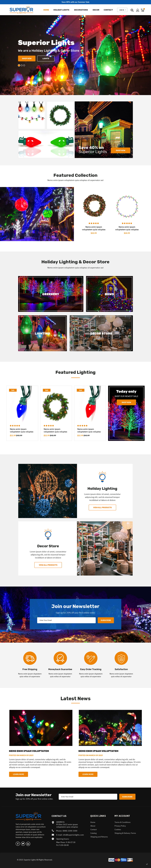Open the Decorations menu item
The height and width of the screenshot is (868, 151).
(x=81, y=10)
